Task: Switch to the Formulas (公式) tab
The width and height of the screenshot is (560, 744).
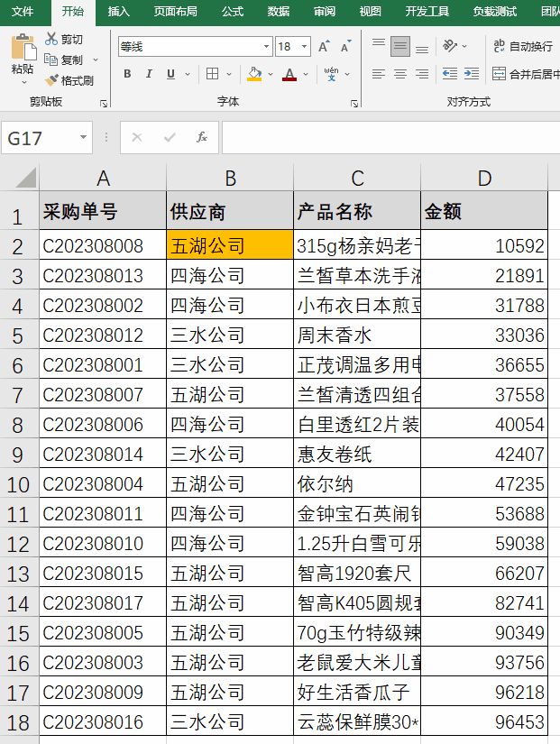Action: (x=233, y=12)
